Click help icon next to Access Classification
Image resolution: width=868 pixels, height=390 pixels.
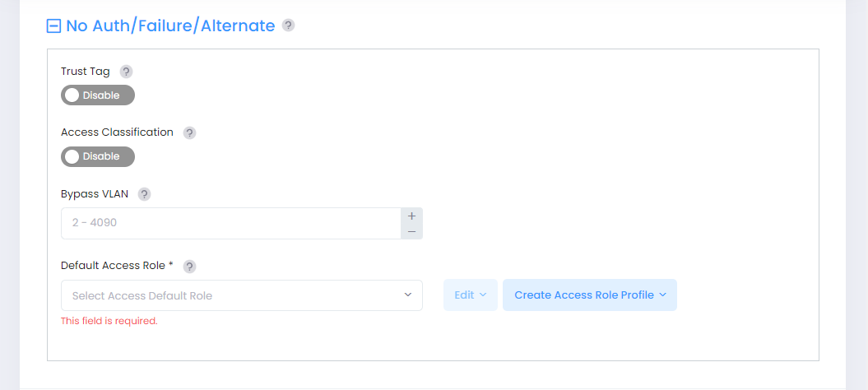point(189,132)
